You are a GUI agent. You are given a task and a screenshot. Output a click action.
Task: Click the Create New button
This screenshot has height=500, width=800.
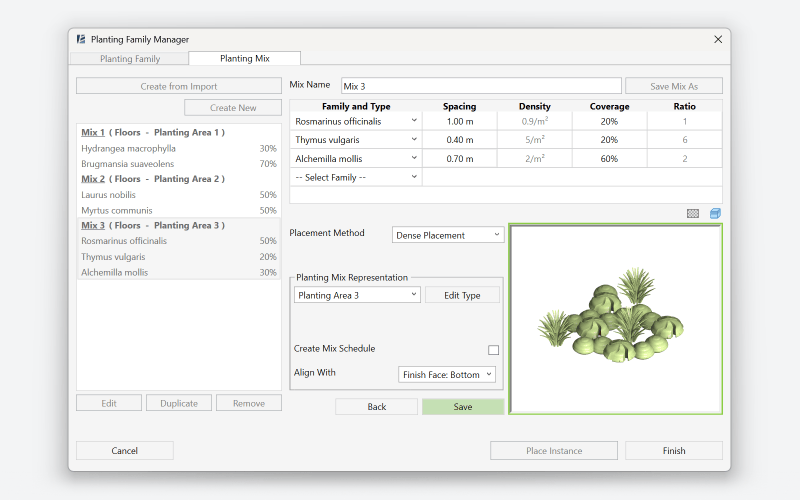point(232,108)
